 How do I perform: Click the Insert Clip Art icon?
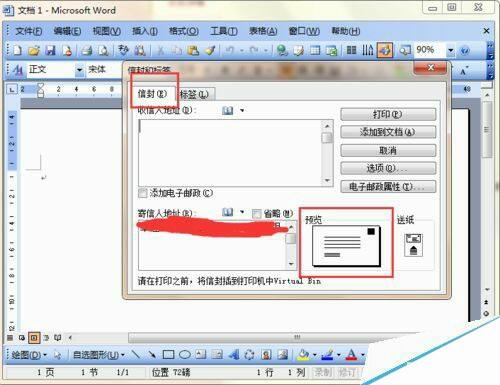tap(266, 354)
